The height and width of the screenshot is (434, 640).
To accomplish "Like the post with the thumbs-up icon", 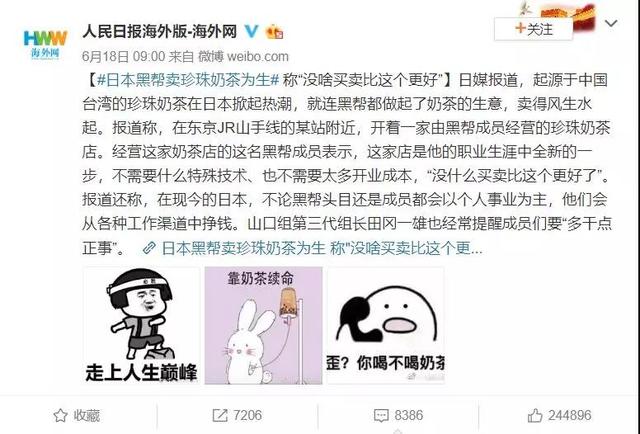I will 535,416.
